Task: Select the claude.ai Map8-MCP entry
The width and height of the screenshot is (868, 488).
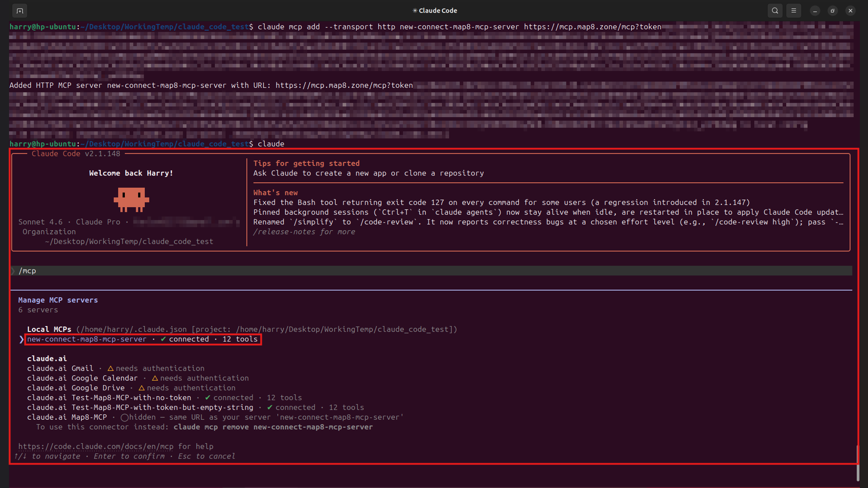Action: pyautogui.click(x=215, y=417)
